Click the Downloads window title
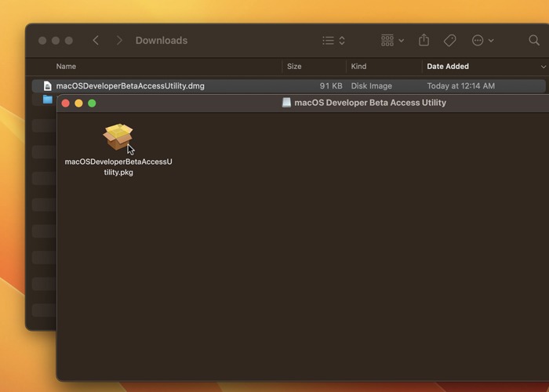The height and width of the screenshot is (392, 549). click(x=162, y=41)
